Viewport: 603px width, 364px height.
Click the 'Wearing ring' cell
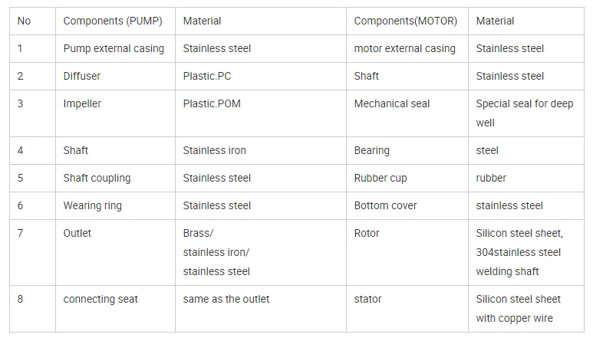[x=115, y=206]
